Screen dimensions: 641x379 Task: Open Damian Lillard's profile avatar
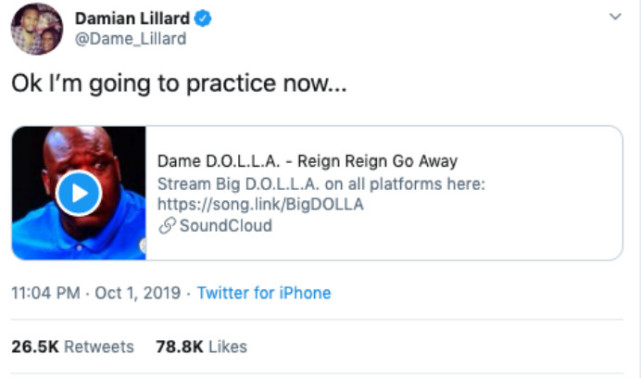(x=37, y=29)
